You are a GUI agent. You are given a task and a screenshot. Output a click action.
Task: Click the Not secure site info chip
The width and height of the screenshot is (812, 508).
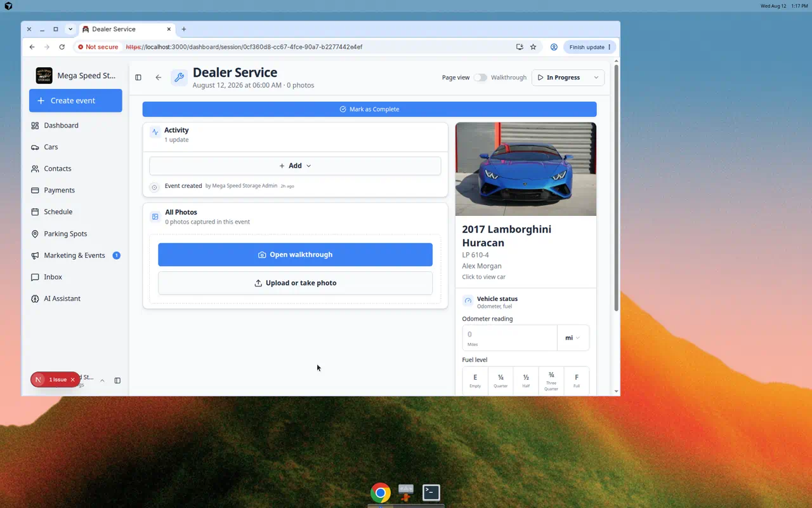[97, 47]
